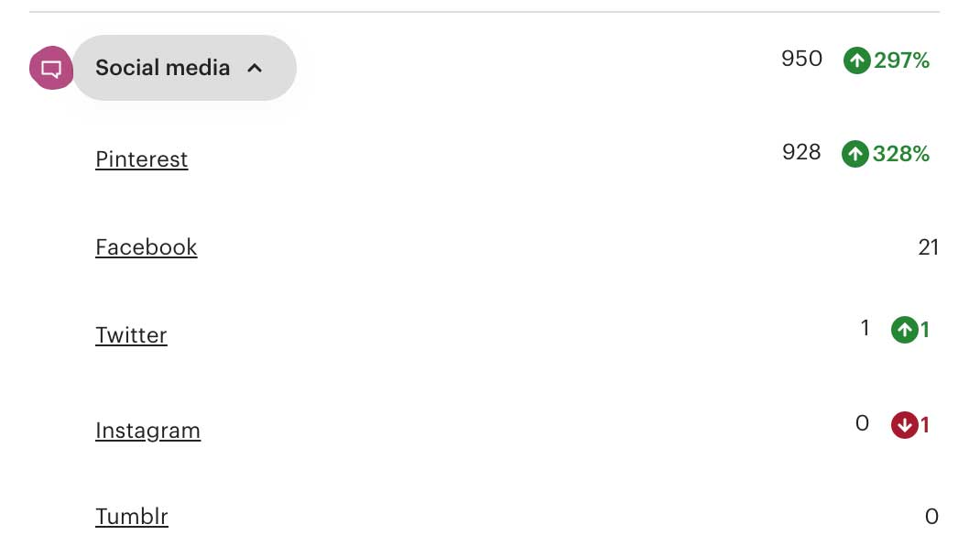This screenshot has width=980, height=557.
Task: Collapse Social media using the chevron arrow
Action: pyautogui.click(x=255, y=68)
